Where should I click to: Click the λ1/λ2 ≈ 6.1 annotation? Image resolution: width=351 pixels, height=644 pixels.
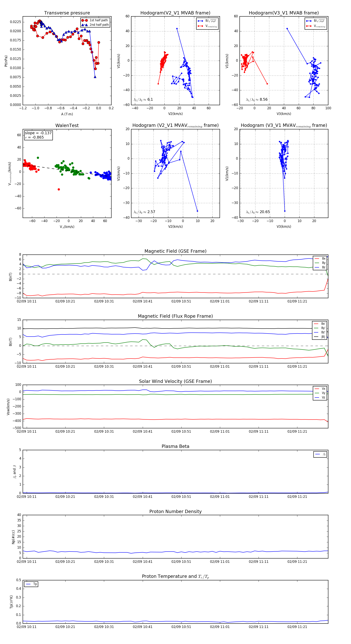coord(143,100)
